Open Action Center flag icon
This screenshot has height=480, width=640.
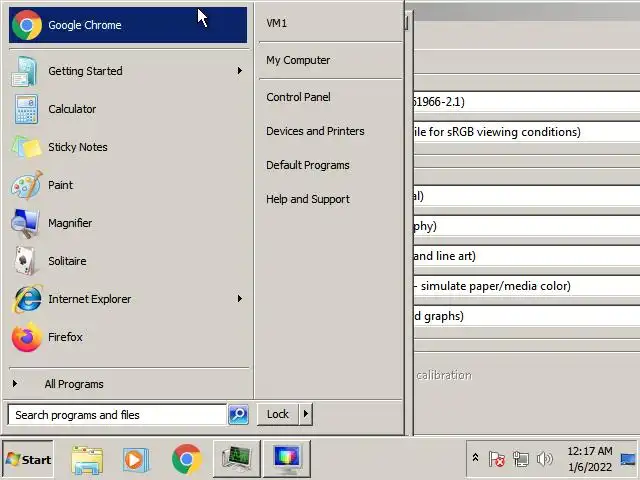coord(497,459)
